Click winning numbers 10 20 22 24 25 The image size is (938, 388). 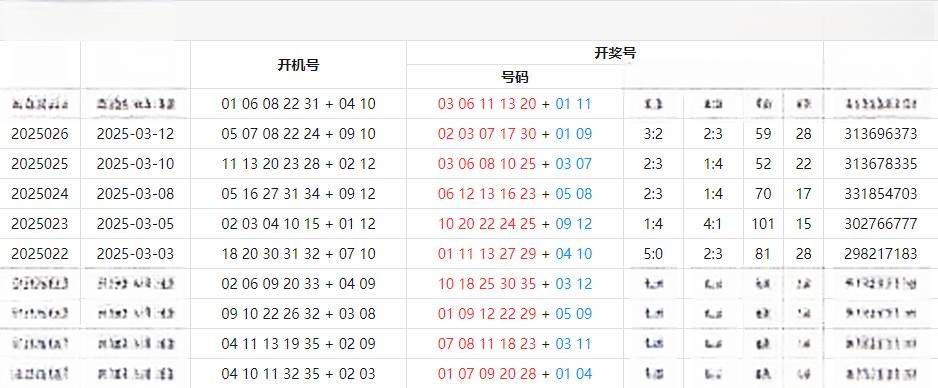(x=487, y=224)
